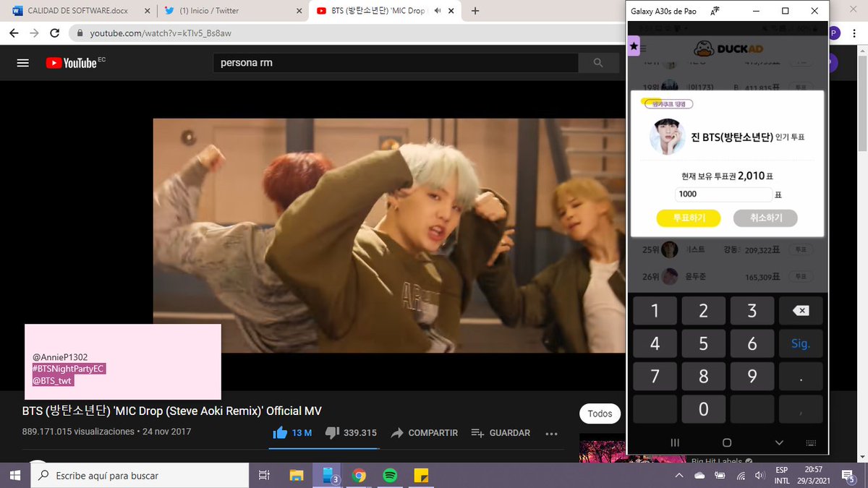The image size is (868, 488).
Task: Go forward in Chrome
Action: tap(34, 33)
